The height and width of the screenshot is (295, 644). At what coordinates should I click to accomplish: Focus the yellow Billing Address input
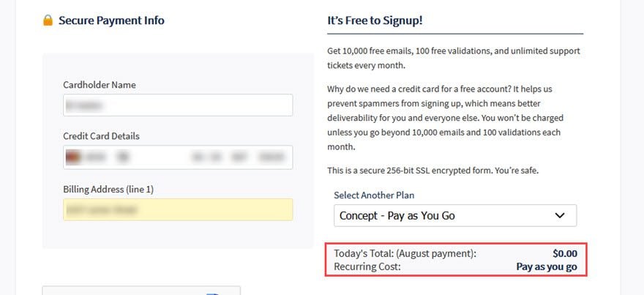click(178, 209)
